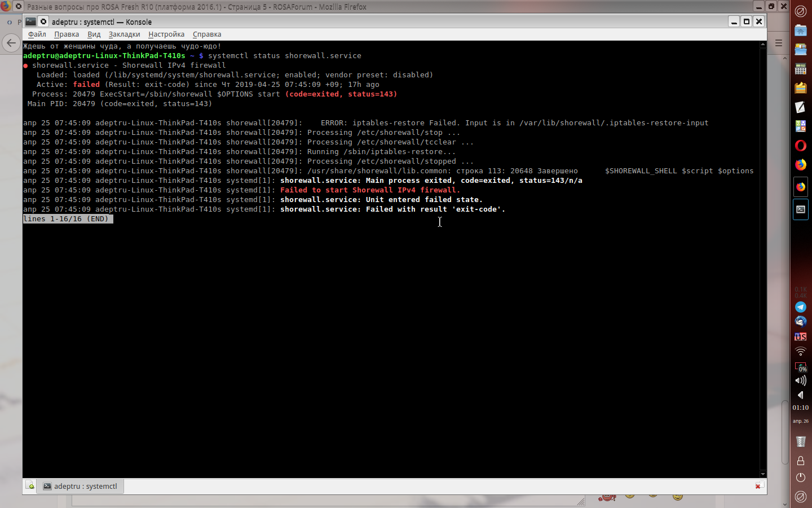
Task: Close the current Konsole tab with red X
Action: click(x=759, y=485)
